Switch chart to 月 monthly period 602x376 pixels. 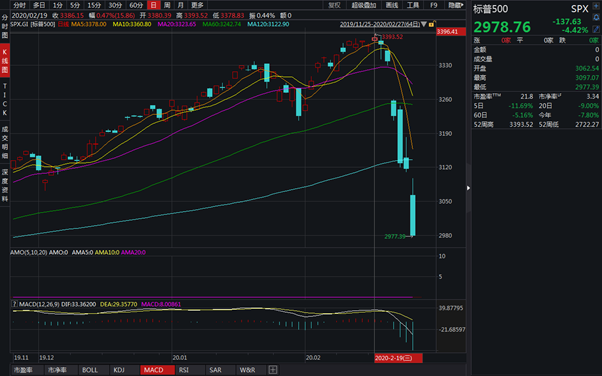click(180, 5)
